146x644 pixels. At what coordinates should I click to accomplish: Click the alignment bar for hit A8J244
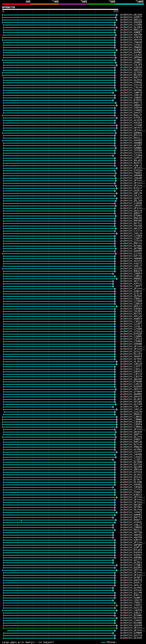[x=60, y=15]
